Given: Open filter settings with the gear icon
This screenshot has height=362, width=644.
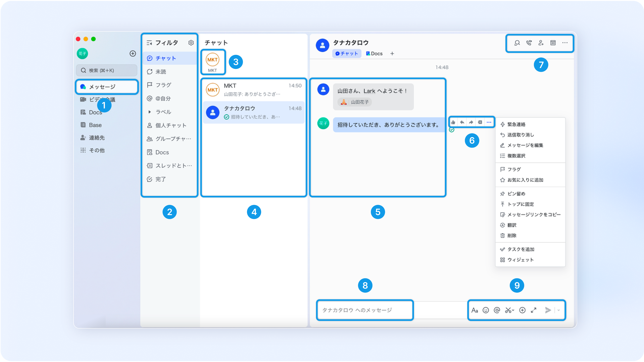Looking at the screenshot, I should 191,43.
